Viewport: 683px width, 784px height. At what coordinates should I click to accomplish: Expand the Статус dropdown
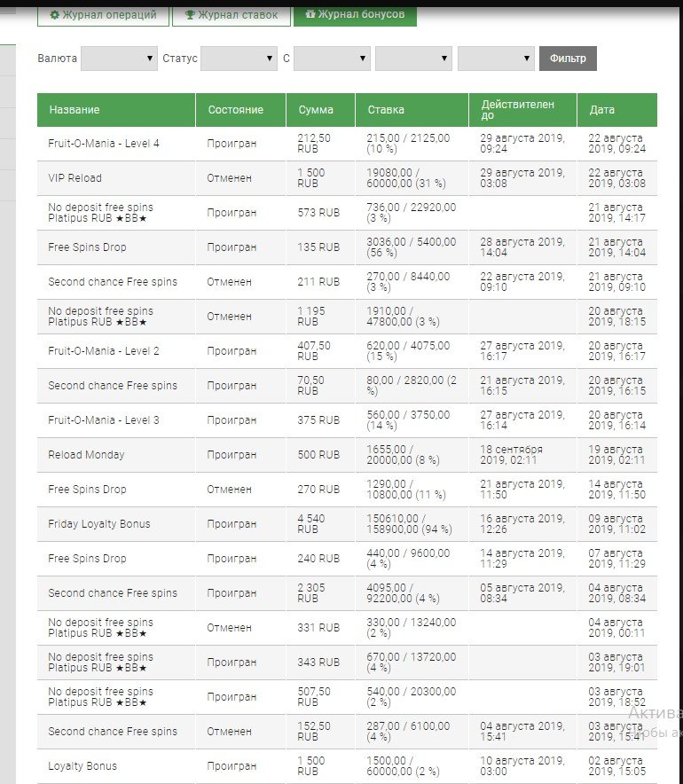[x=239, y=59]
